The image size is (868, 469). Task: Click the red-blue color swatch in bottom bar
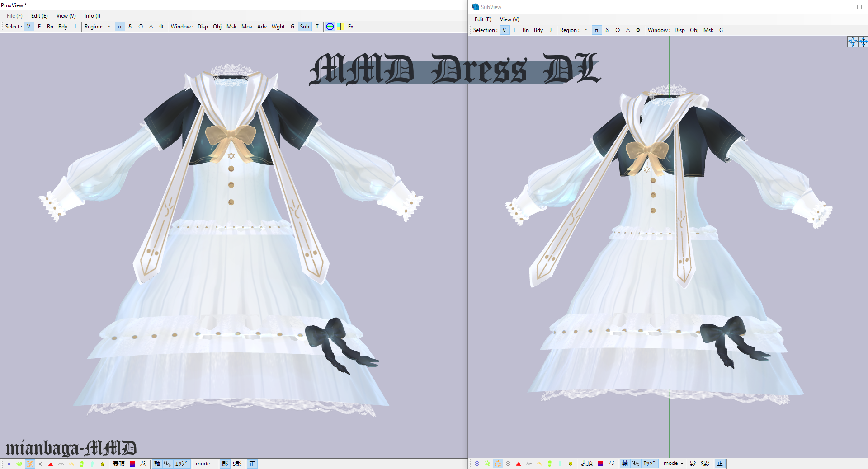pos(132,464)
